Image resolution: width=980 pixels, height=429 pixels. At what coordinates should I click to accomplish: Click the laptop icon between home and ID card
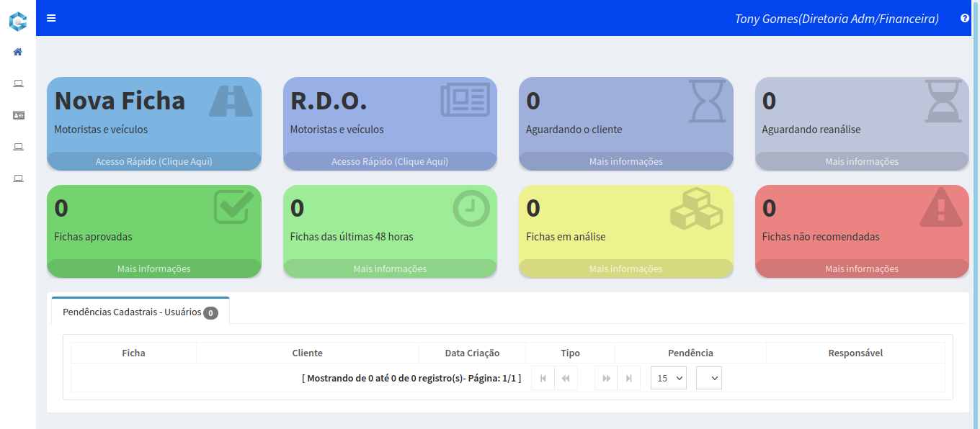[x=18, y=83]
